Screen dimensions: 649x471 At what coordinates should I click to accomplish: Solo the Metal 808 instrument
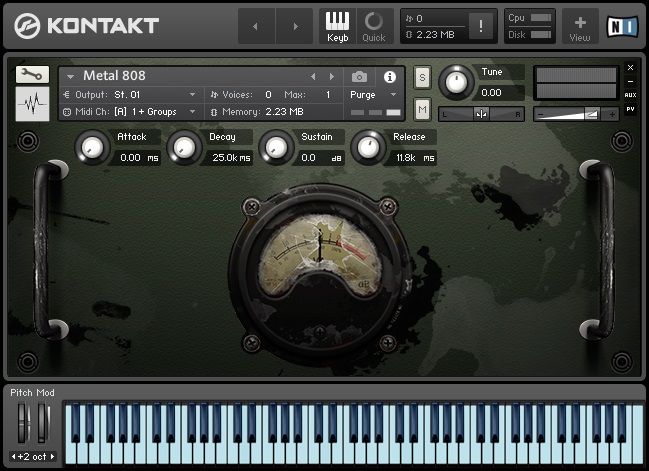tap(422, 77)
